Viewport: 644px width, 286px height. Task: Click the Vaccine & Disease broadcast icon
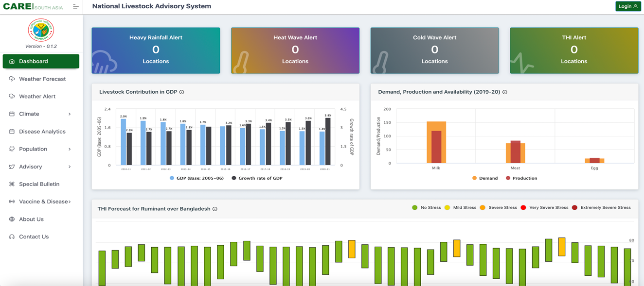[12, 202]
